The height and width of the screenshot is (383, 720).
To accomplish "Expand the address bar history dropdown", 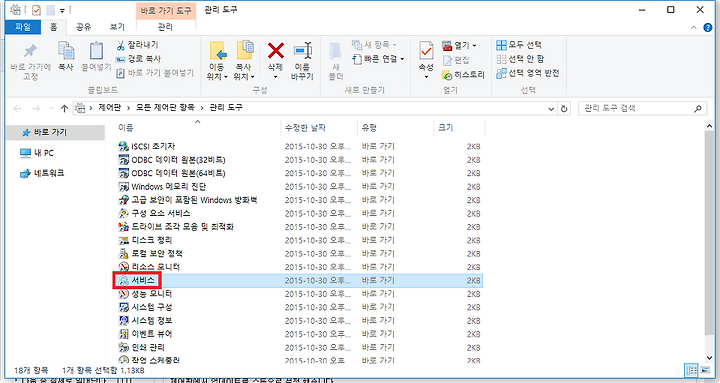I will point(551,109).
